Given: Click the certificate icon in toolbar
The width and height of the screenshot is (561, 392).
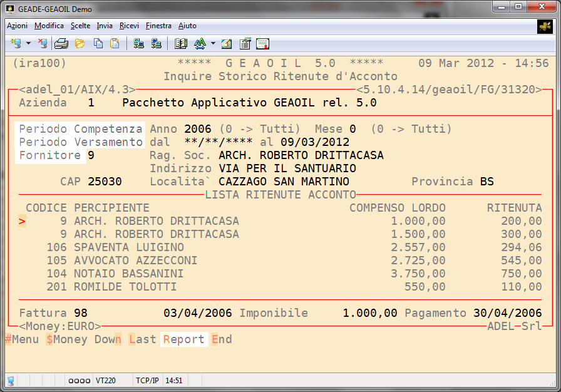Looking at the screenshot, I should click(x=263, y=43).
